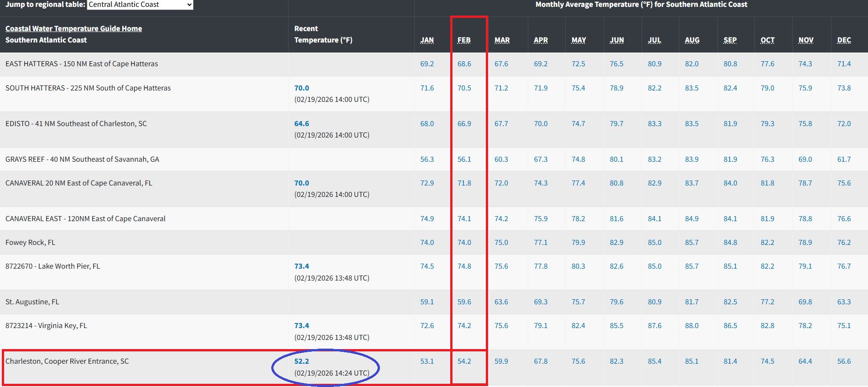Click Virginia Key recent temperature 73.4
The width and height of the screenshot is (868, 387).
pyautogui.click(x=301, y=326)
